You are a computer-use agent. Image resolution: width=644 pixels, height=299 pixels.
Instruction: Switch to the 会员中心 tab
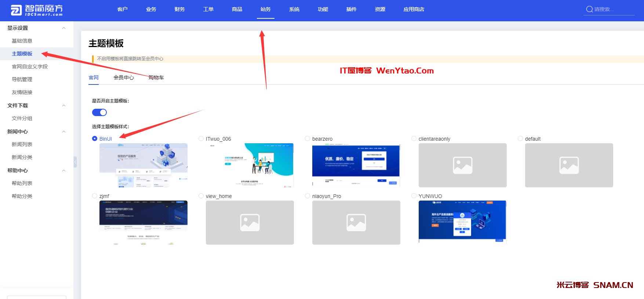pos(124,78)
